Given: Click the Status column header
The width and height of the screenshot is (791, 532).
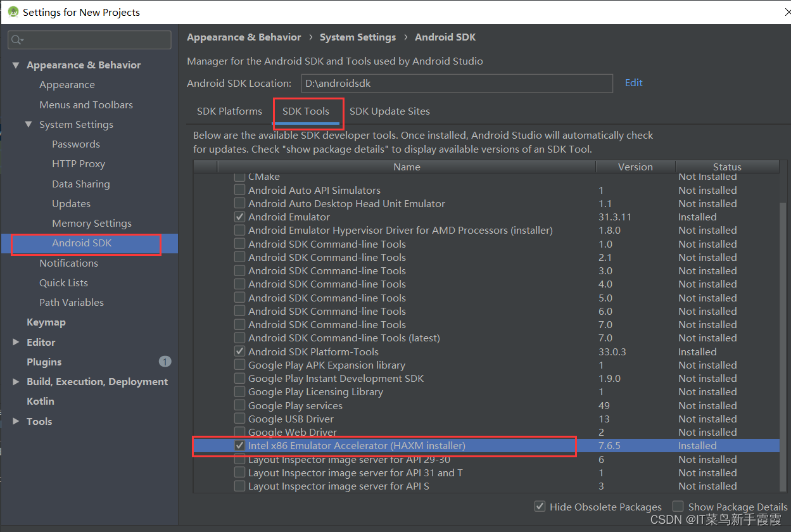Looking at the screenshot, I should coord(727,167).
